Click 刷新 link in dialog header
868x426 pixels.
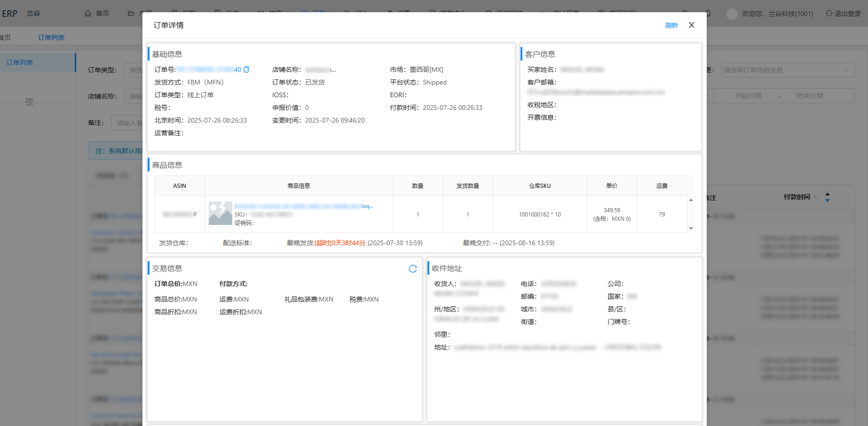671,25
